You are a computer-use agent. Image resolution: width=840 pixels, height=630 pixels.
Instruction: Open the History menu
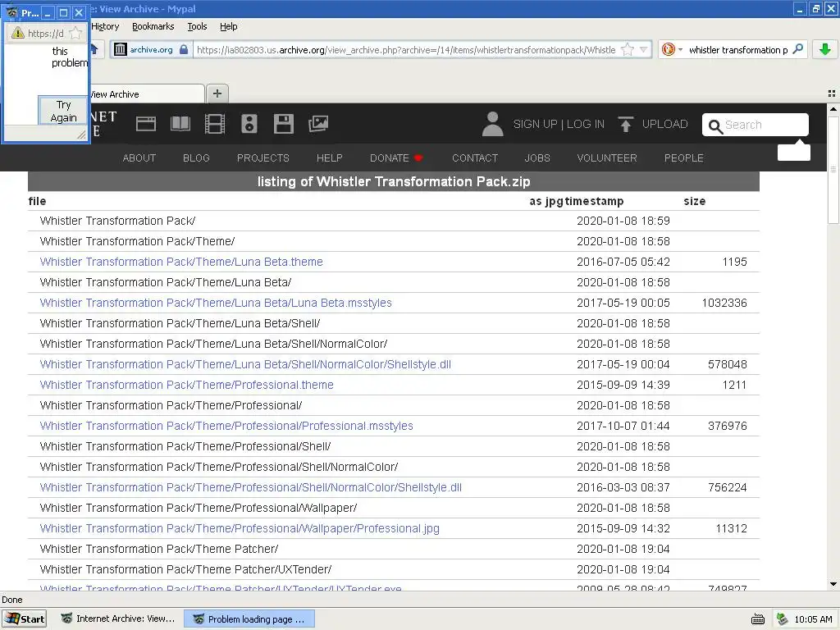tap(105, 26)
